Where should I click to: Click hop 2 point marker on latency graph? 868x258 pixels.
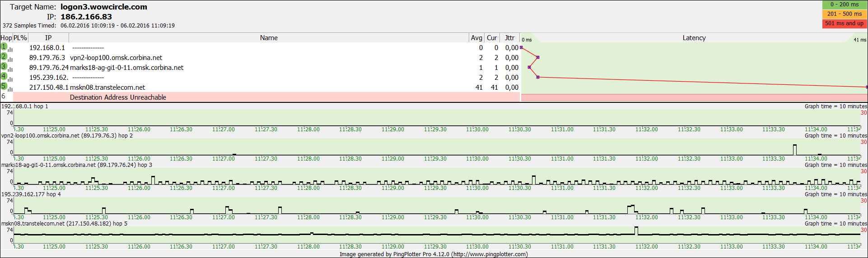(x=538, y=57)
